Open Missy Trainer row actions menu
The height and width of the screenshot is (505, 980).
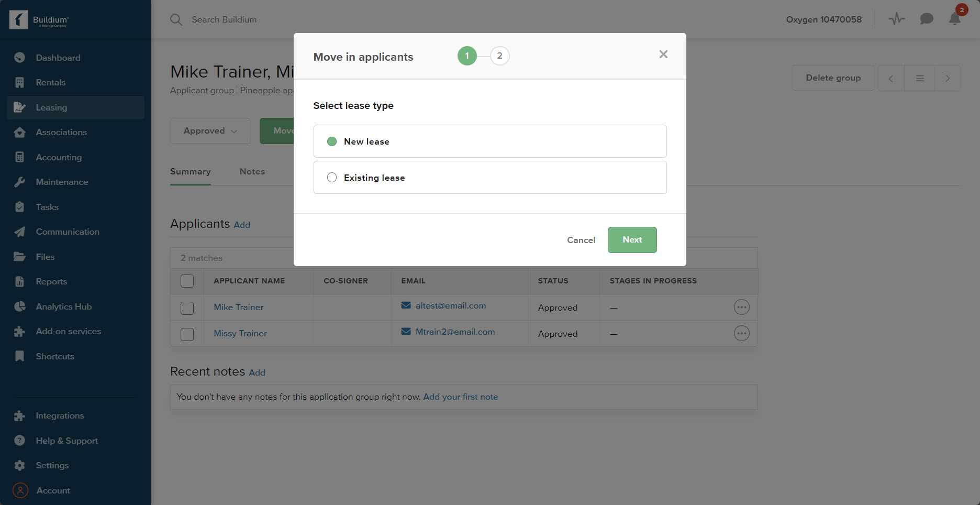742,333
